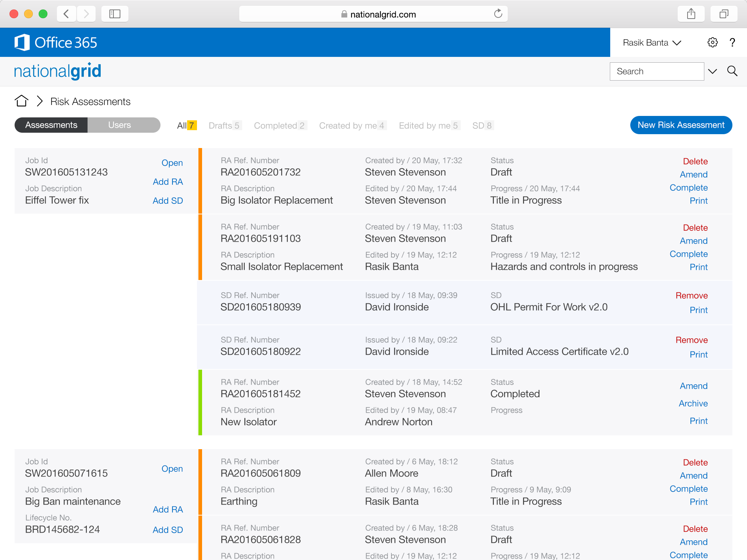Open Safari tab overview icon
The image size is (747, 560).
724,14
